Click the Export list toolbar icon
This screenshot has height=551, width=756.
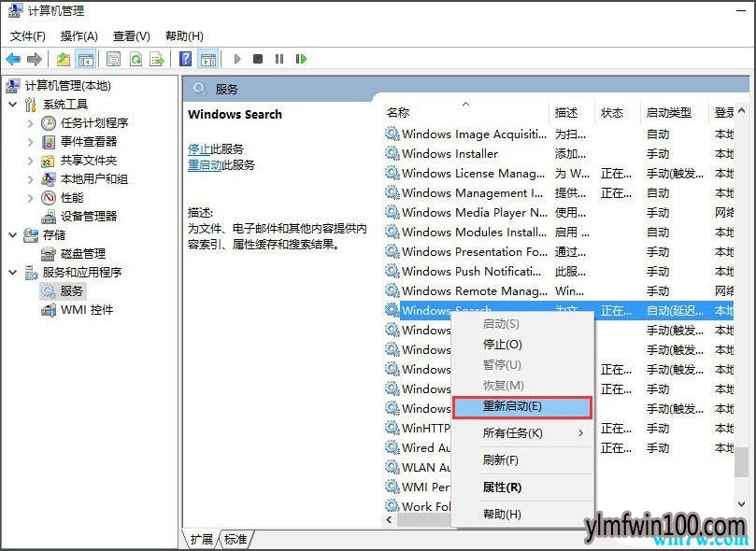157,59
